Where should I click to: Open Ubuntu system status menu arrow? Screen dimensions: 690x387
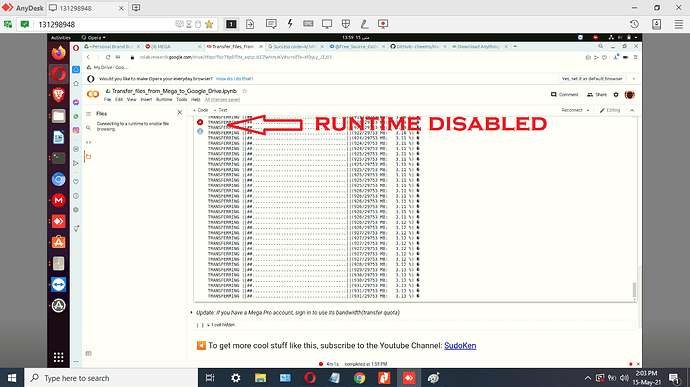636,37
